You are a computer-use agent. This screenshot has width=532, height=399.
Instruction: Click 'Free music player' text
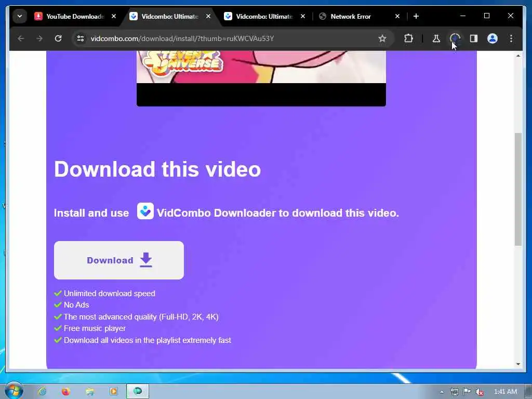(x=95, y=328)
